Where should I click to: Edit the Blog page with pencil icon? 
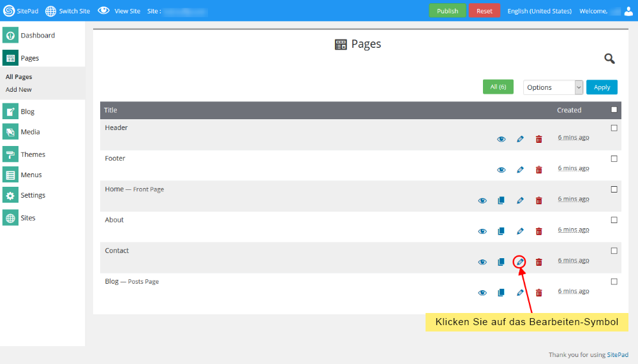pos(520,293)
